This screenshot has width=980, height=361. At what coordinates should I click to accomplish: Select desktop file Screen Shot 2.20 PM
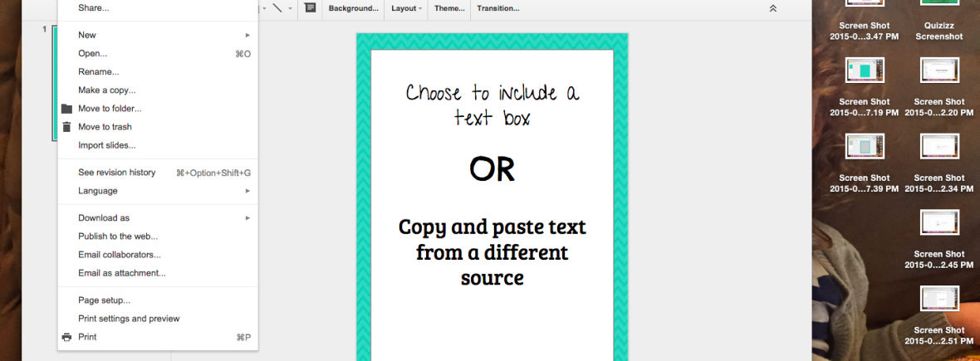click(x=939, y=87)
